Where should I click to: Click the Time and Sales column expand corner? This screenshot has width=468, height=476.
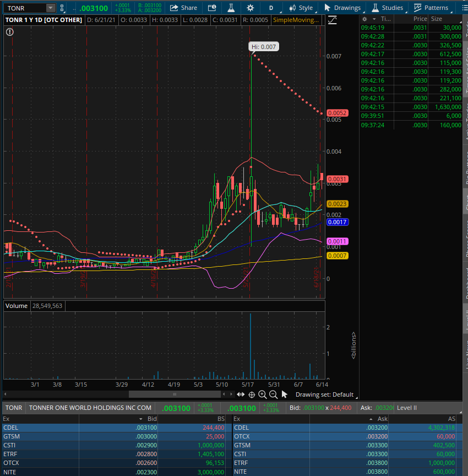pos(460,22)
